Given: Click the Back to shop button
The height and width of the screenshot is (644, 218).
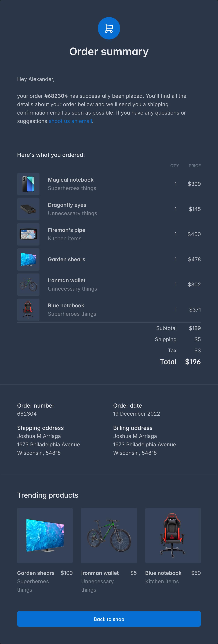Looking at the screenshot, I should pyautogui.click(x=109, y=619).
